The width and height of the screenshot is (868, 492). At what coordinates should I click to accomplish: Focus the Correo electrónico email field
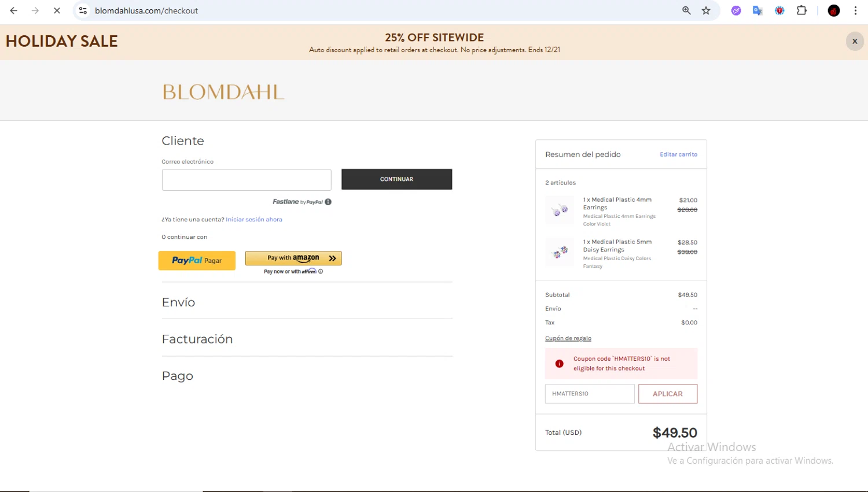pos(247,180)
